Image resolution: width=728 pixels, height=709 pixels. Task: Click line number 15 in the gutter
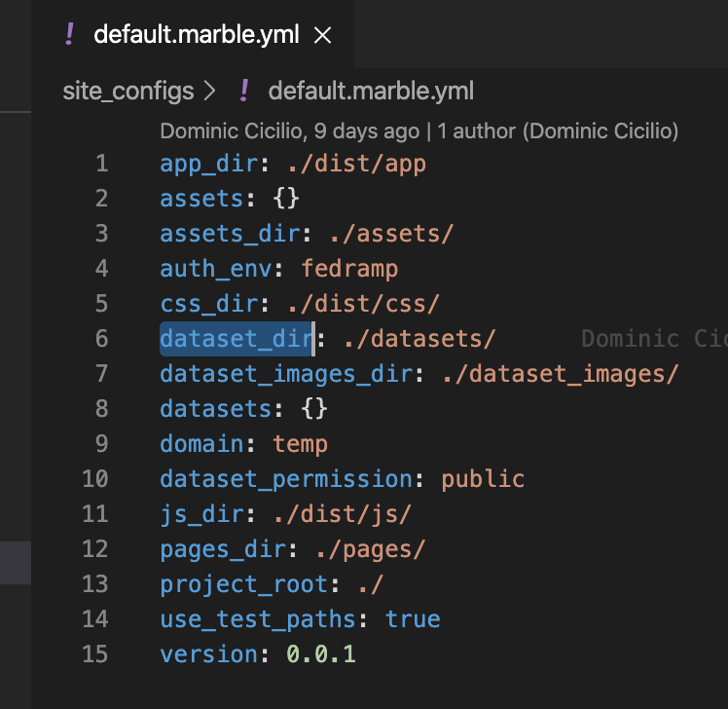point(95,654)
